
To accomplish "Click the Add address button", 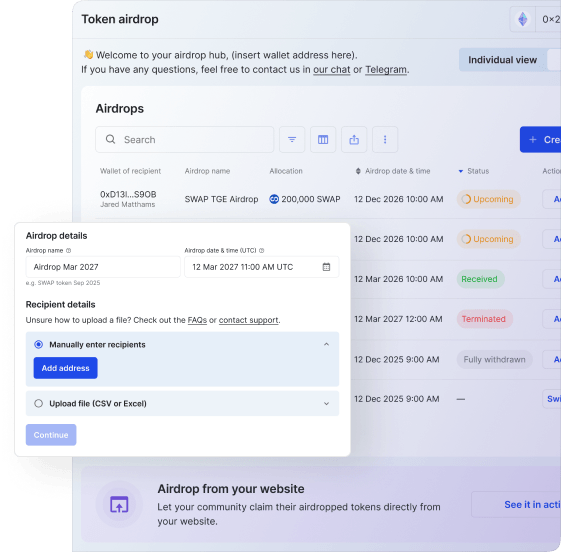I will [x=65, y=368].
